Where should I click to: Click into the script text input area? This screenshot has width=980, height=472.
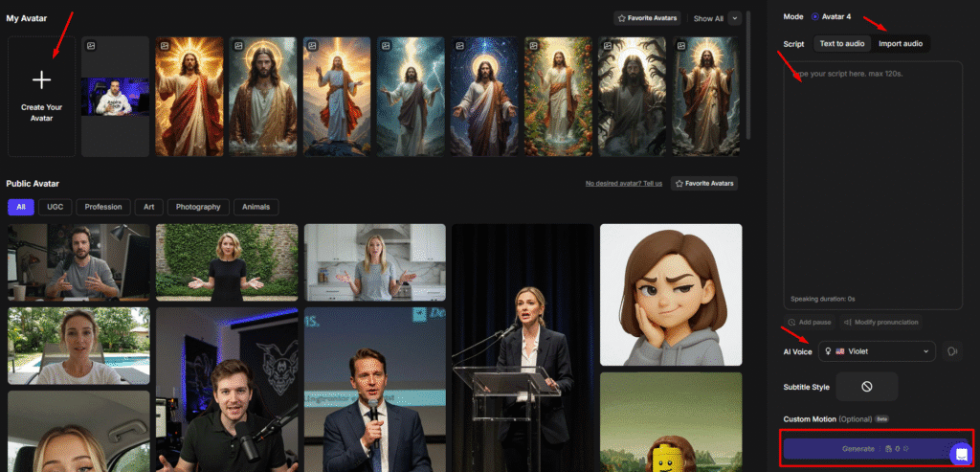tap(872, 172)
